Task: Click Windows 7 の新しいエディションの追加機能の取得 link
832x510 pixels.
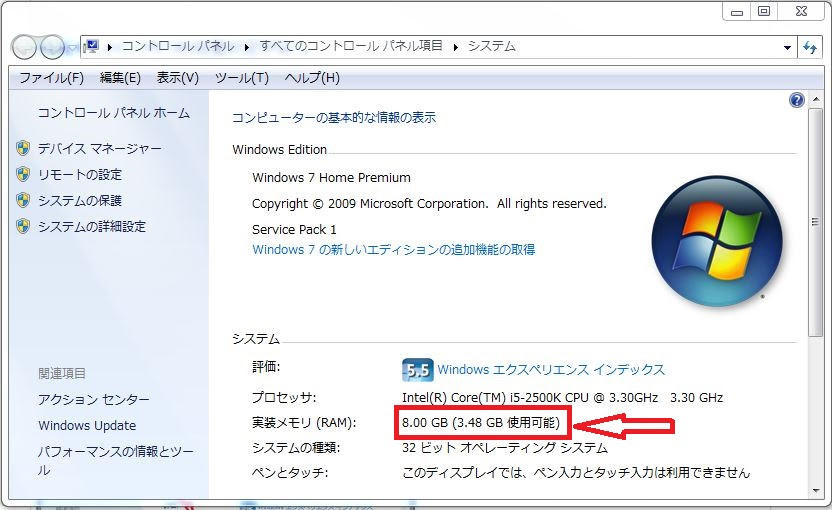Action: point(394,249)
